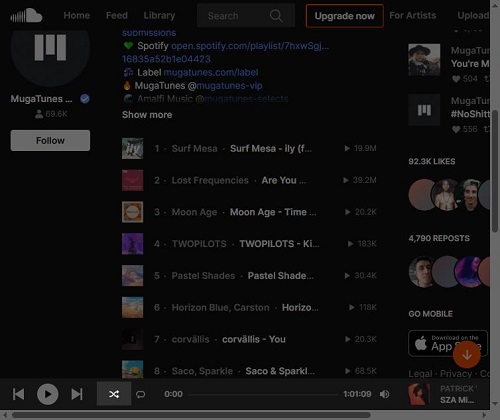Click the Horizon Blue track artwork

[x=133, y=307]
